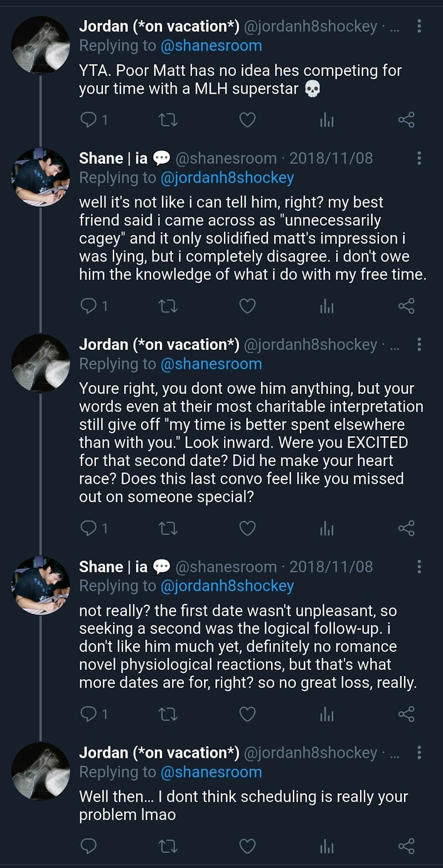Like the final "scheduling" tweet
The width and height of the screenshot is (443, 868).
pyautogui.click(x=247, y=846)
